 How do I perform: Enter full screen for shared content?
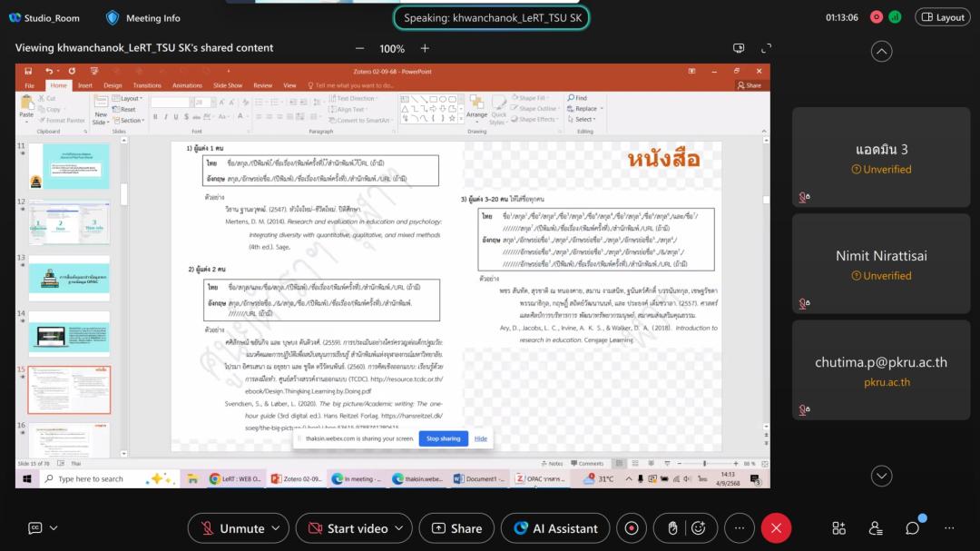pyautogui.click(x=766, y=48)
